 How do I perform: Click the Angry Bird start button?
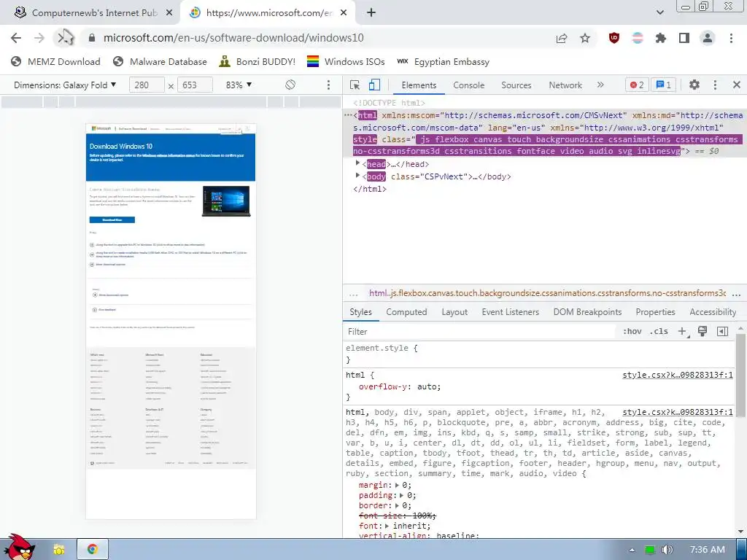point(19,548)
